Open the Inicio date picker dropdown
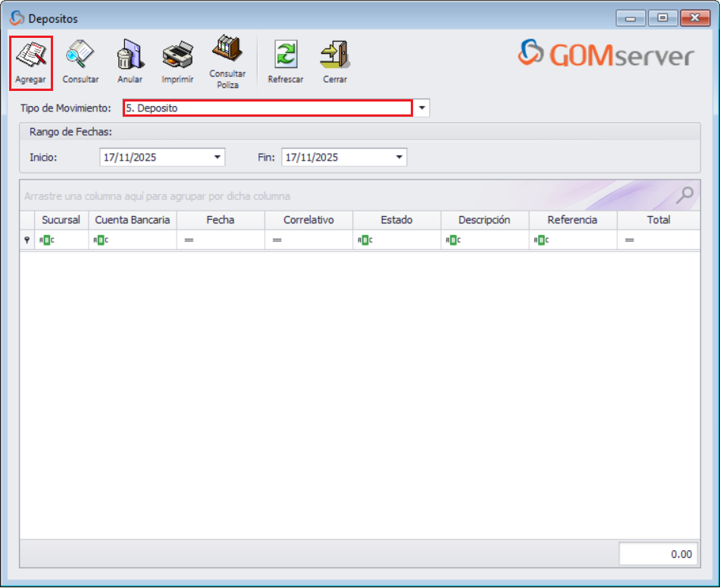This screenshot has width=720, height=588. (218, 157)
